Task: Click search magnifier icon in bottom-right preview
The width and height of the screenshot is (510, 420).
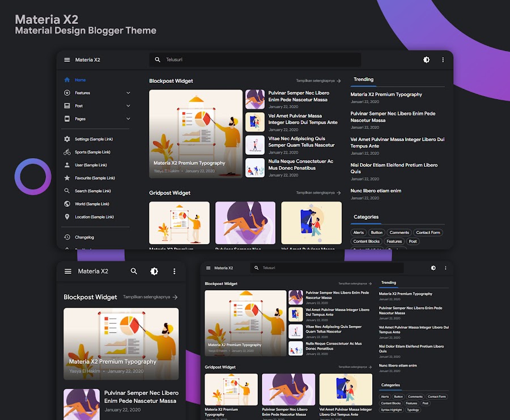Action: (256, 268)
